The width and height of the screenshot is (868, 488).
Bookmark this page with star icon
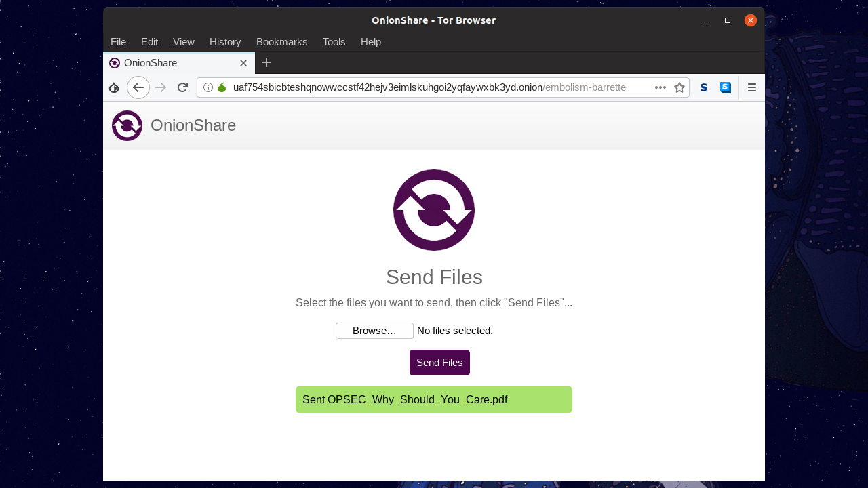click(679, 87)
